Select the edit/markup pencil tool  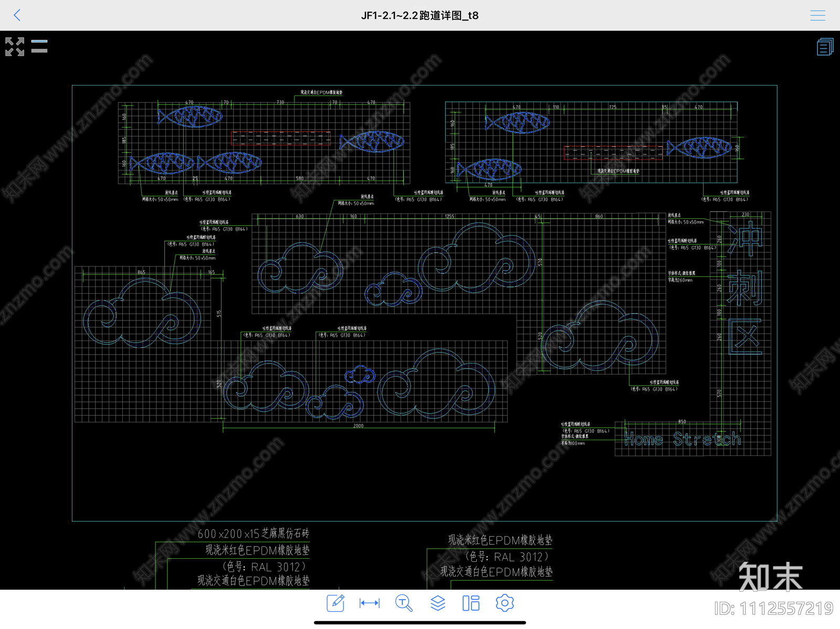pyautogui.click(x=335, y=603)
